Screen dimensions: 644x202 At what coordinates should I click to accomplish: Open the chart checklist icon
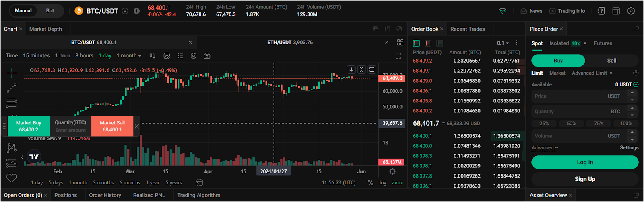pyautogui.click(x=180, y=56)
